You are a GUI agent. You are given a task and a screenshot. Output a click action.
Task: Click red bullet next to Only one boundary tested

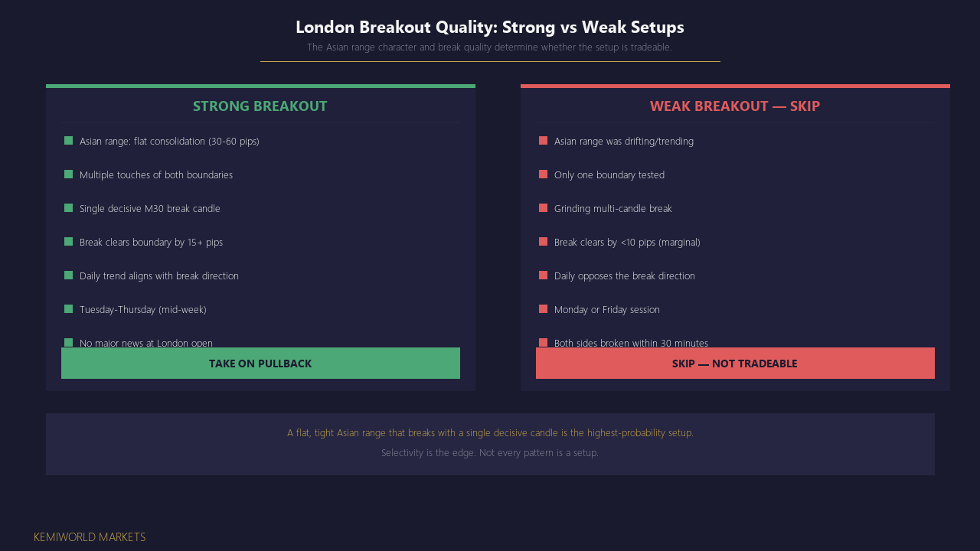[x=543, y=174]
